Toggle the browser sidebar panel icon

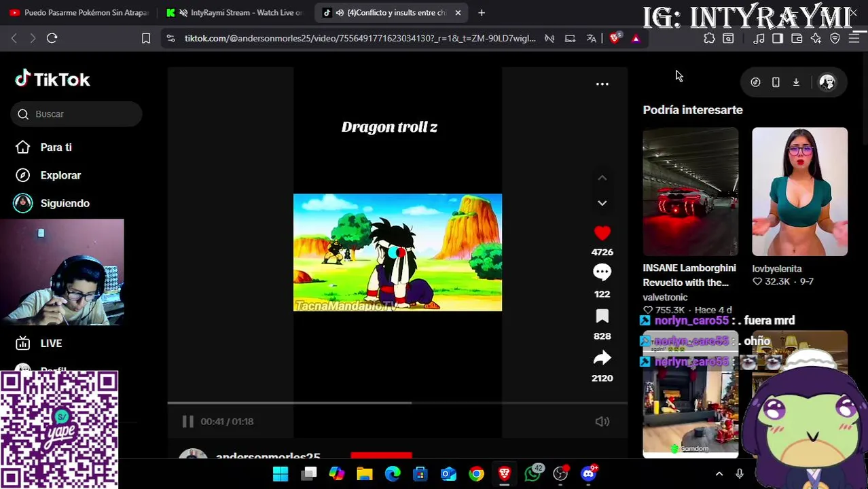tap(778, 39)
